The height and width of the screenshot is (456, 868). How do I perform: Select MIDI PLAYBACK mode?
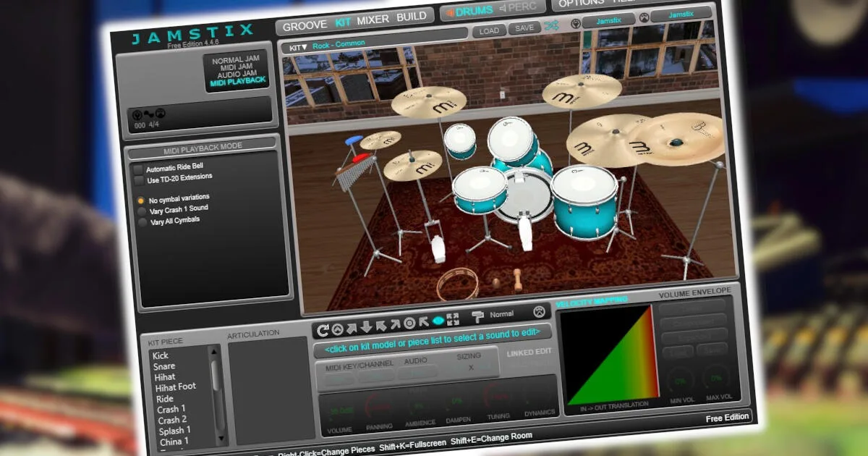(x=238, y=81)
